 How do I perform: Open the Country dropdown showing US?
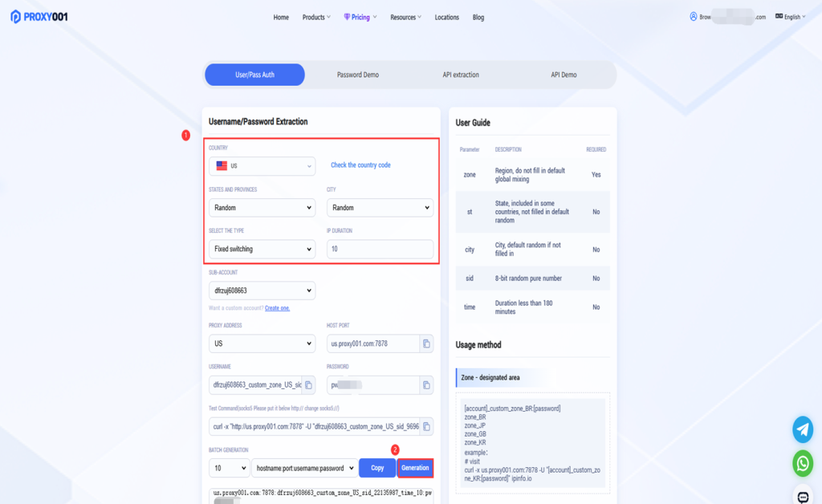click(x=262, y=166)
